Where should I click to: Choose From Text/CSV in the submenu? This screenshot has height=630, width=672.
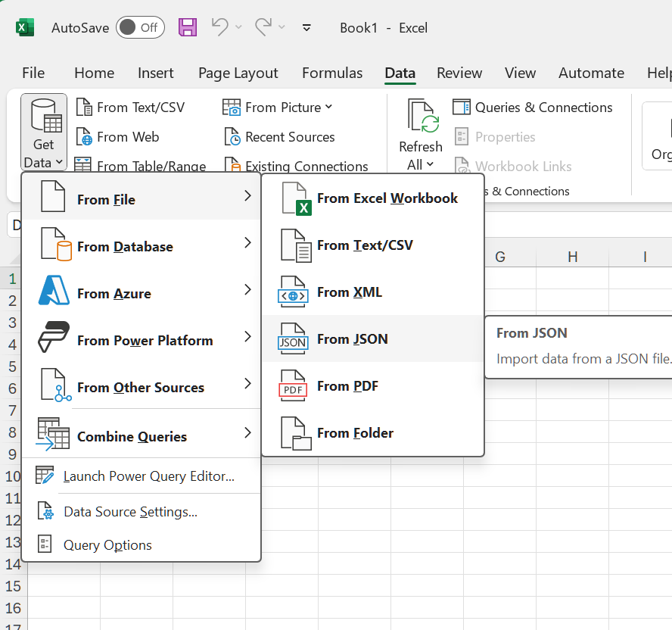373,245
